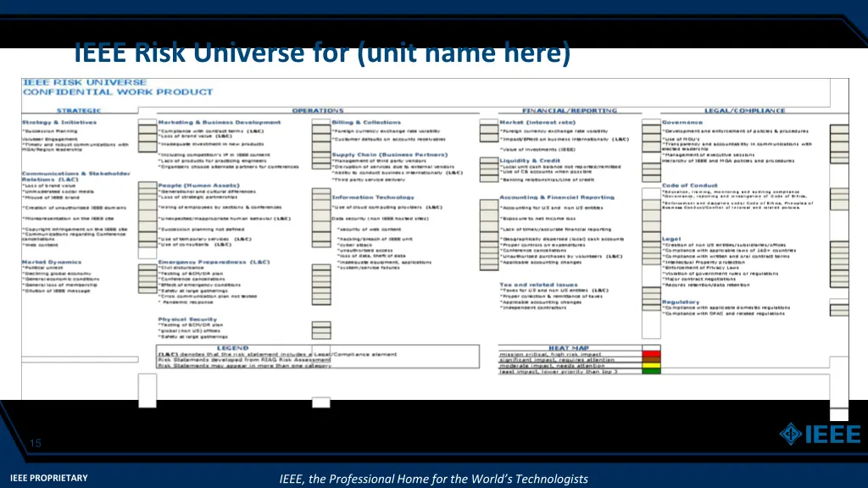Click the 'Information Technology' heading
The height and width of the screenshot is (488, 868).
[x=373, y=197]
